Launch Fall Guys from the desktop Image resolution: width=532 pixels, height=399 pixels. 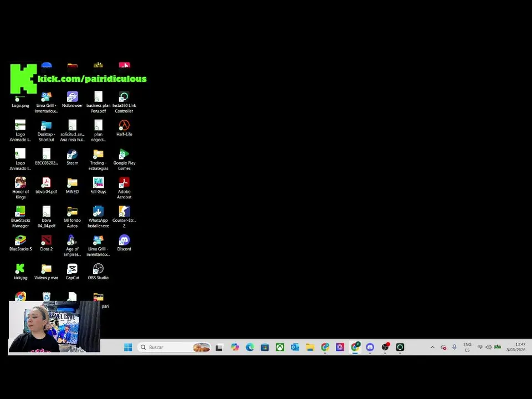coord(99,186)
